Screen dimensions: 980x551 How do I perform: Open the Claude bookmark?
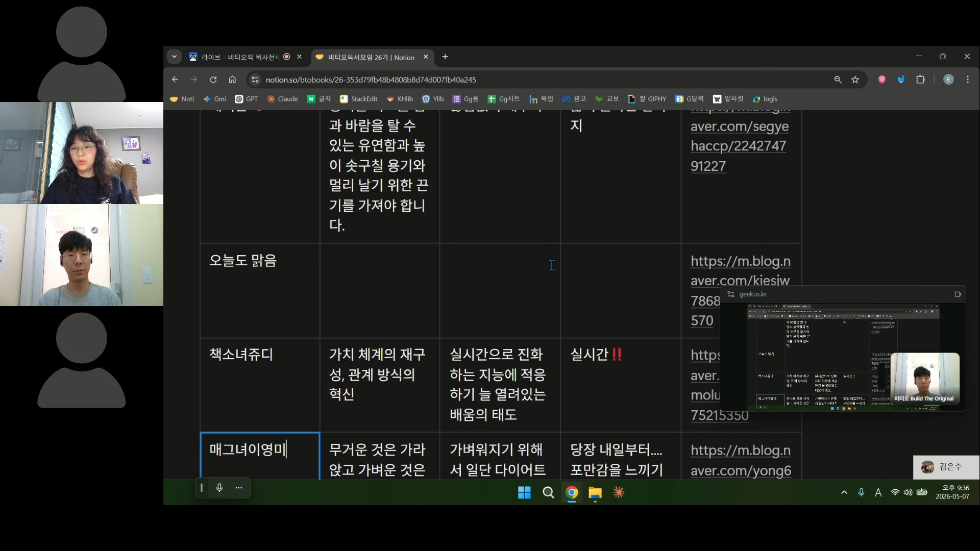282,99
